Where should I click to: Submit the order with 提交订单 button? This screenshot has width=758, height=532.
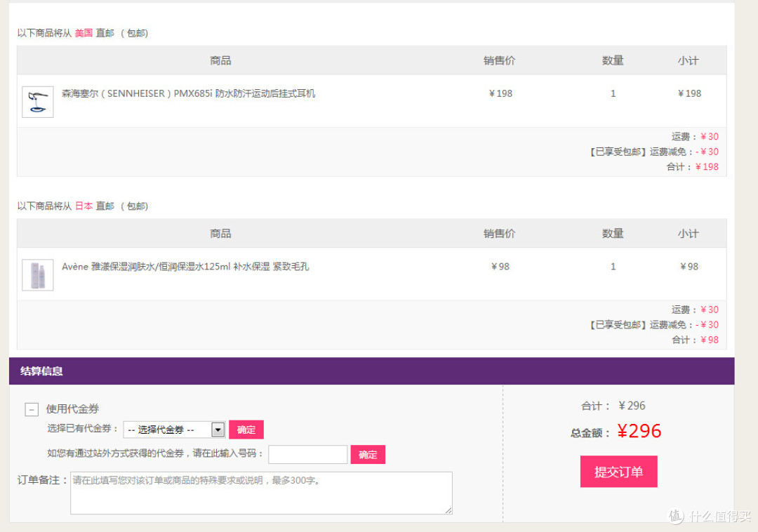coord(619,471)
